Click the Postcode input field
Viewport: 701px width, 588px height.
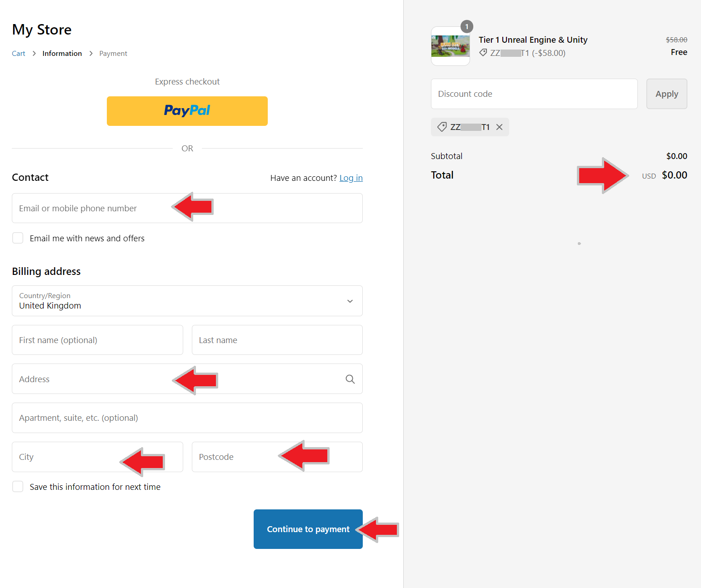[x=236, y=457]
